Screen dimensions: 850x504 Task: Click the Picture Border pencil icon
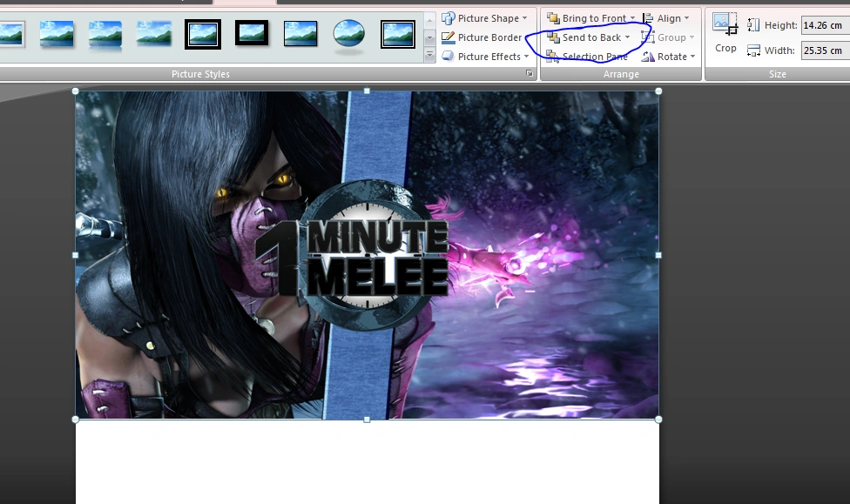click(448, 37)
